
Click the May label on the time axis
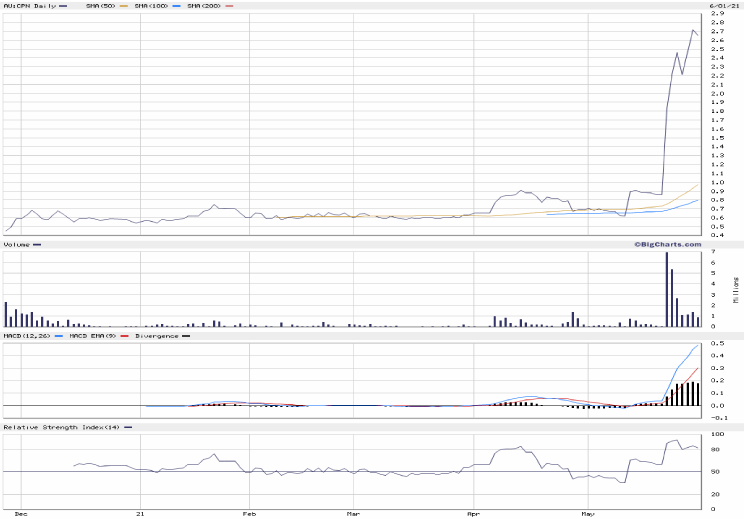pyautogui.click(x=588, y=513)
